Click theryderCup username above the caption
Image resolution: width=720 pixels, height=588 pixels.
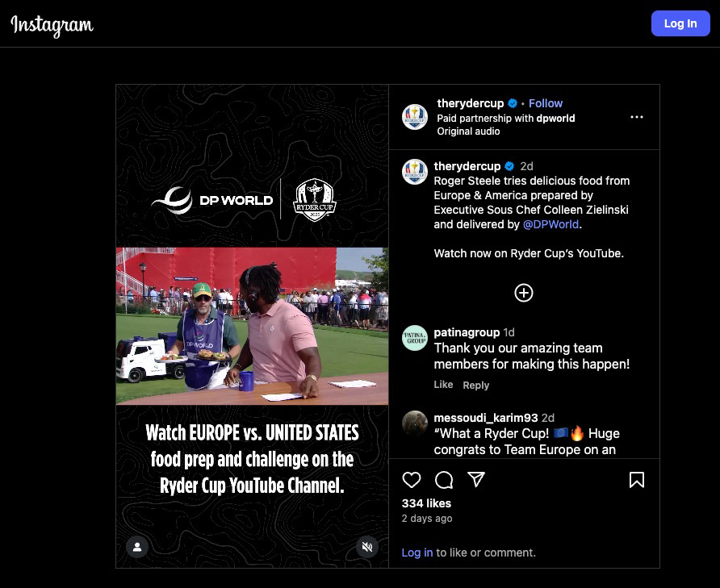click(x=467, y=166)
